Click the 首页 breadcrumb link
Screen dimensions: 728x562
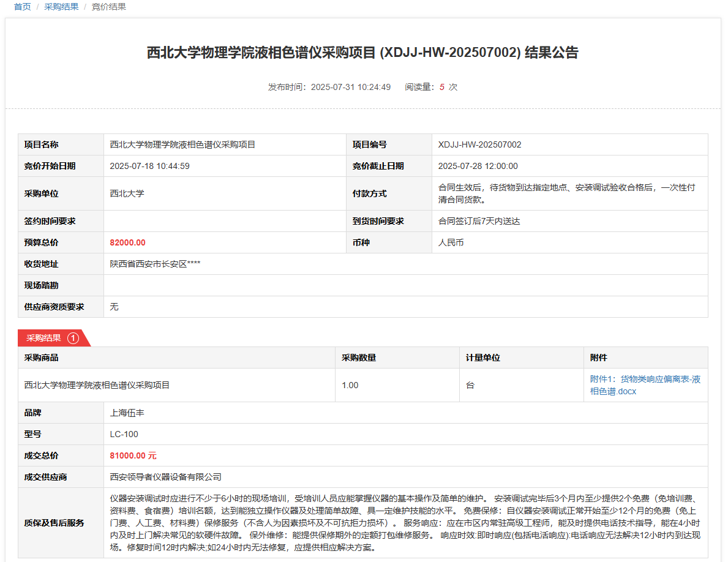pyautogui.click(x=22, y=7)
